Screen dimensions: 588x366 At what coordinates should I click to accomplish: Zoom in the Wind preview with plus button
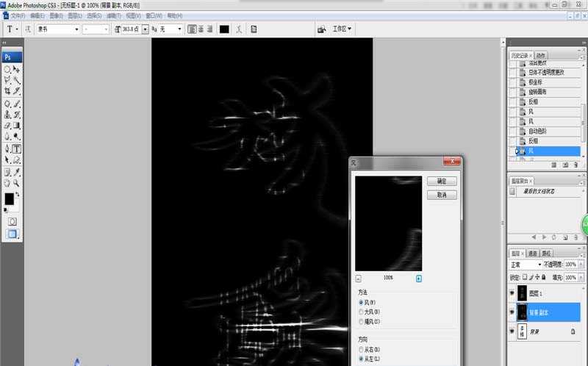tap(419, 278)
